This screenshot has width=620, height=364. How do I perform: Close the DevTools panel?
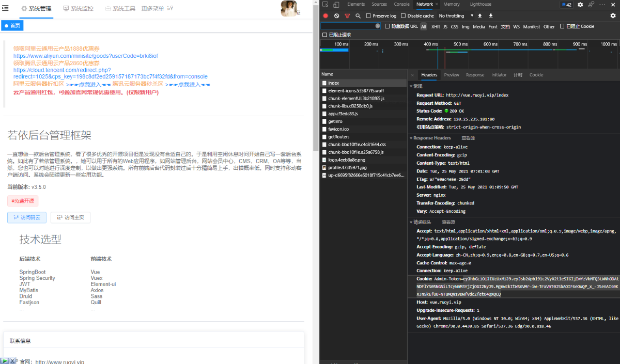pyautogui.click(x=613, y=5)
